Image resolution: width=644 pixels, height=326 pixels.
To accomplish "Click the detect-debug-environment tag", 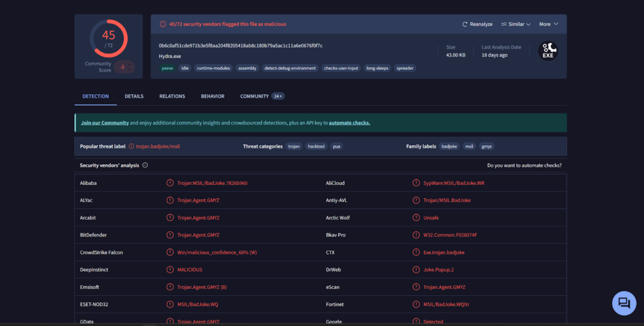I will coord(290,68).
